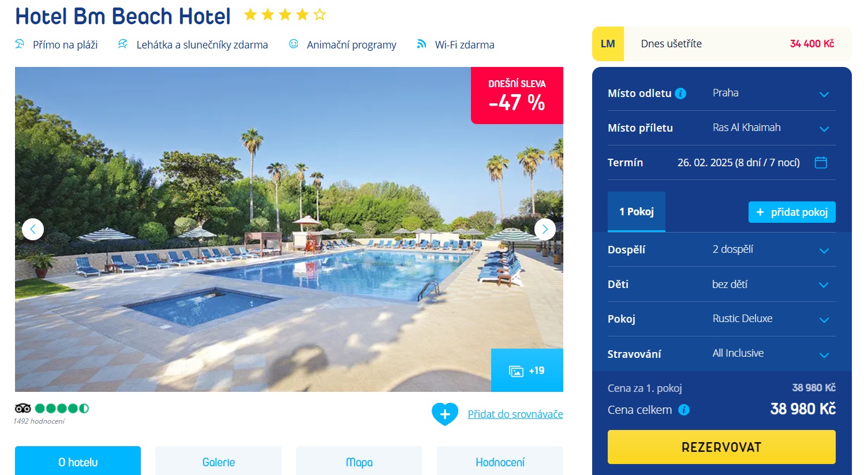
Task: Expand the Dospělí 2 dospělí dropdown
Action: point(721,249)
